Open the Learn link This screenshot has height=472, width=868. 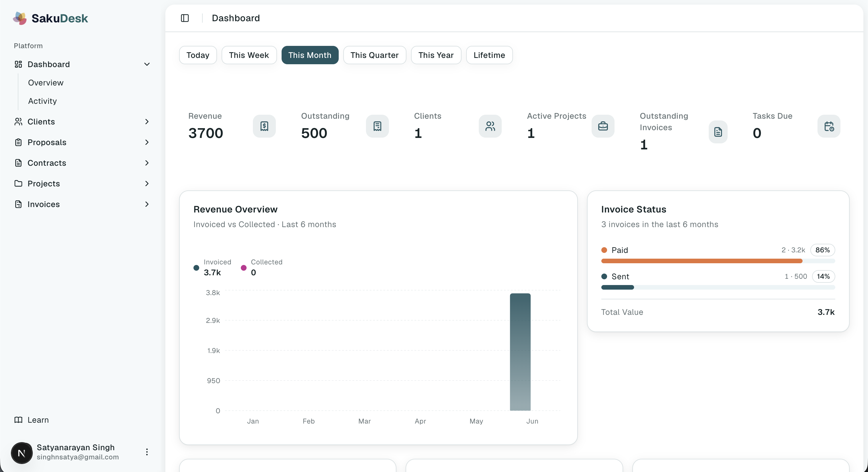click(38, 420)
